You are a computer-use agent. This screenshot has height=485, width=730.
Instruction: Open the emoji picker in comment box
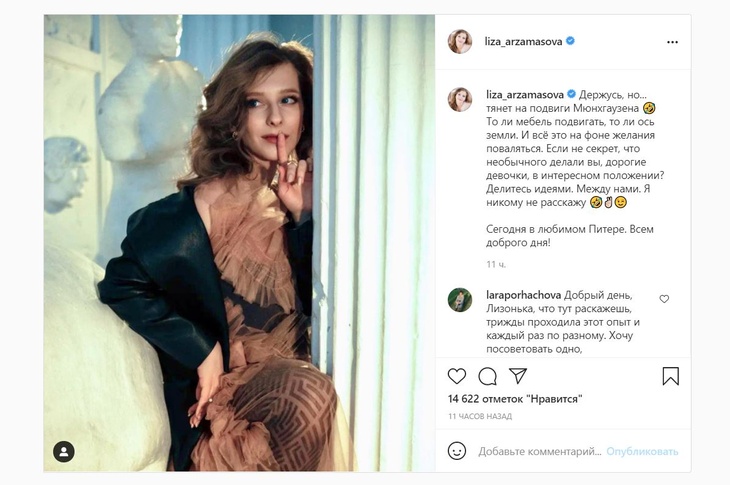point(459,451)
